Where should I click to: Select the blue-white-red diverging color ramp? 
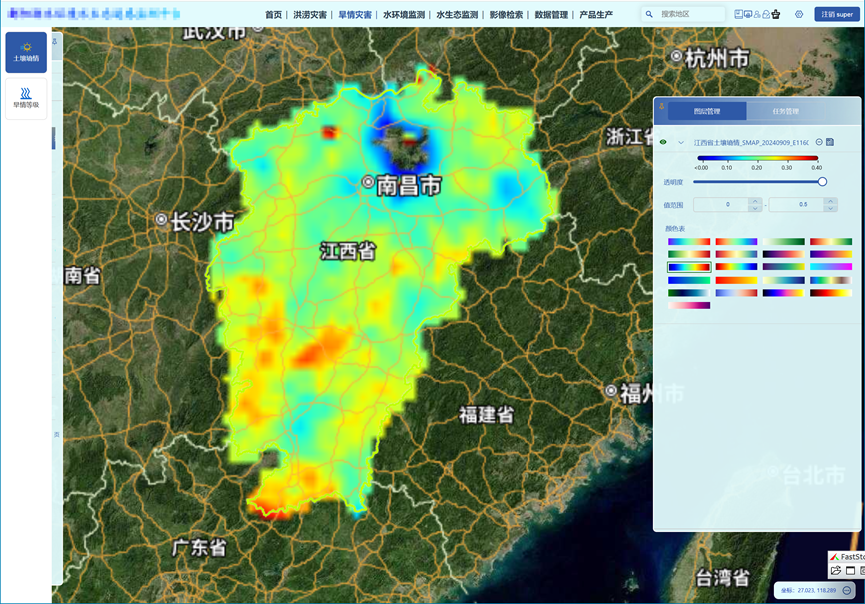pyautogui.click(x=736, y=293)
